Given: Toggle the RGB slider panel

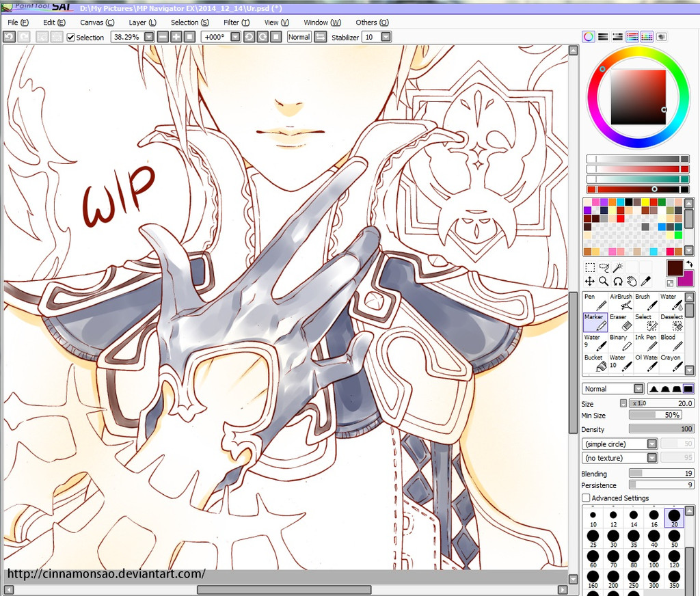Looking at the screenshot, I should [603, 37].
